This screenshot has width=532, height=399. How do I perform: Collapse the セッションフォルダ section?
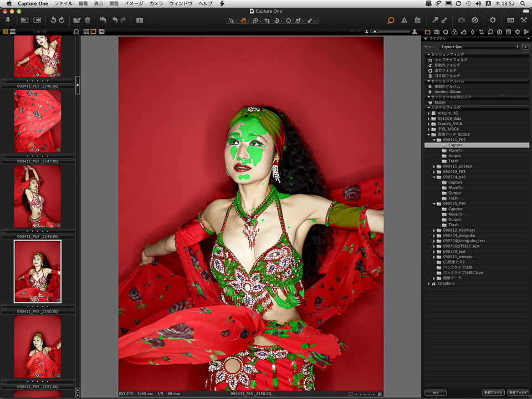click(x=428, y=54)
